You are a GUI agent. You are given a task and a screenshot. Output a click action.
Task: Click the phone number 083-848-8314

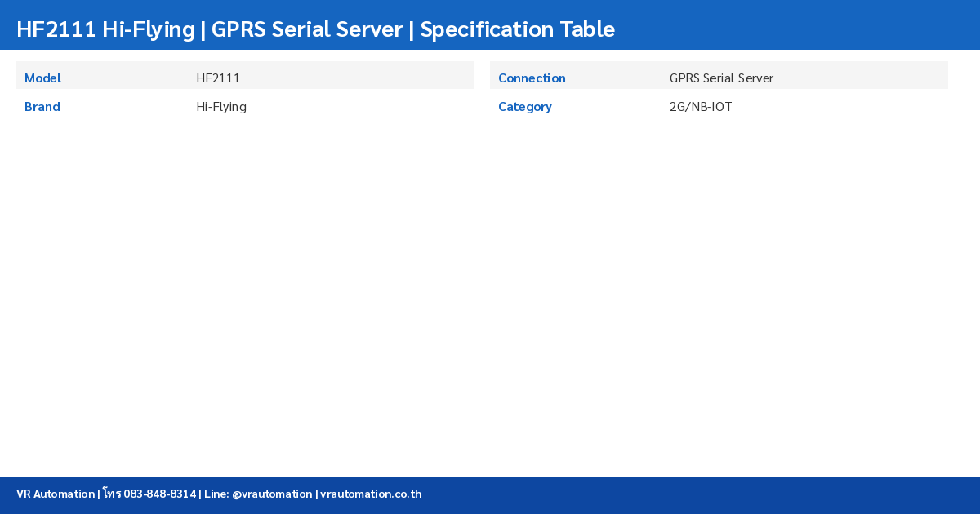coord(160,494)
